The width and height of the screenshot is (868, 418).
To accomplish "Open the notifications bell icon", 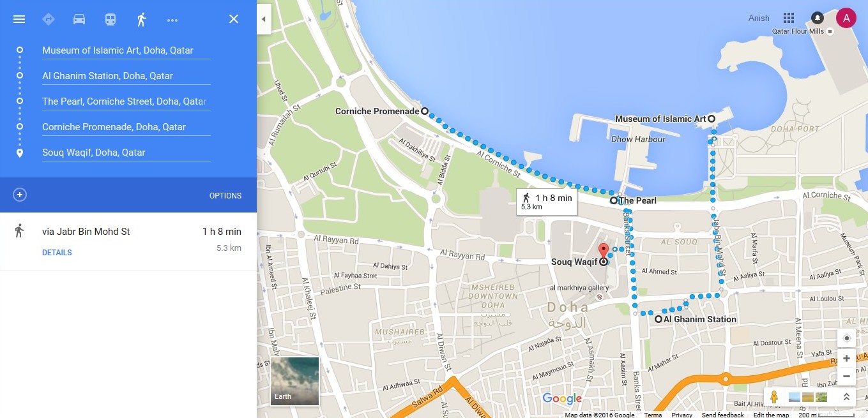I will 817,18.
